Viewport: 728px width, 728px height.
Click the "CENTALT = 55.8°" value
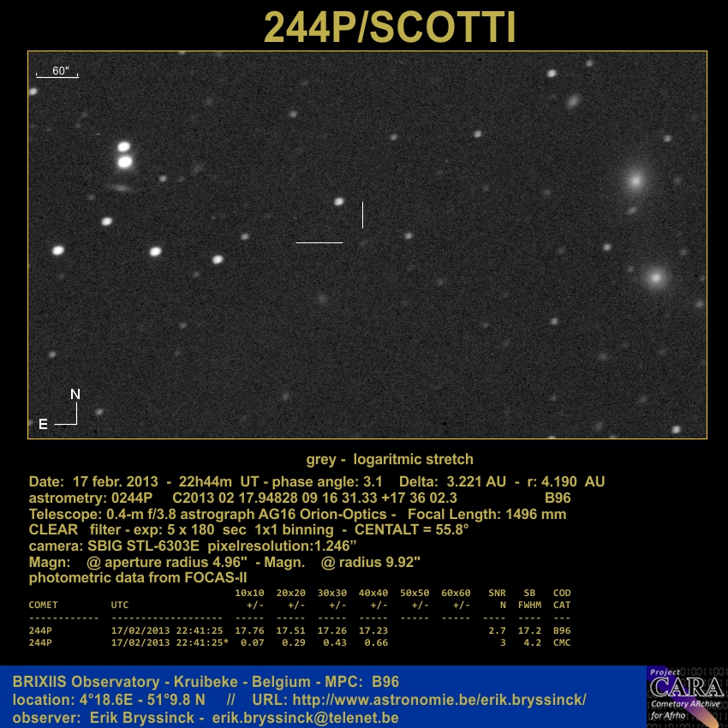tap(411, 530)
